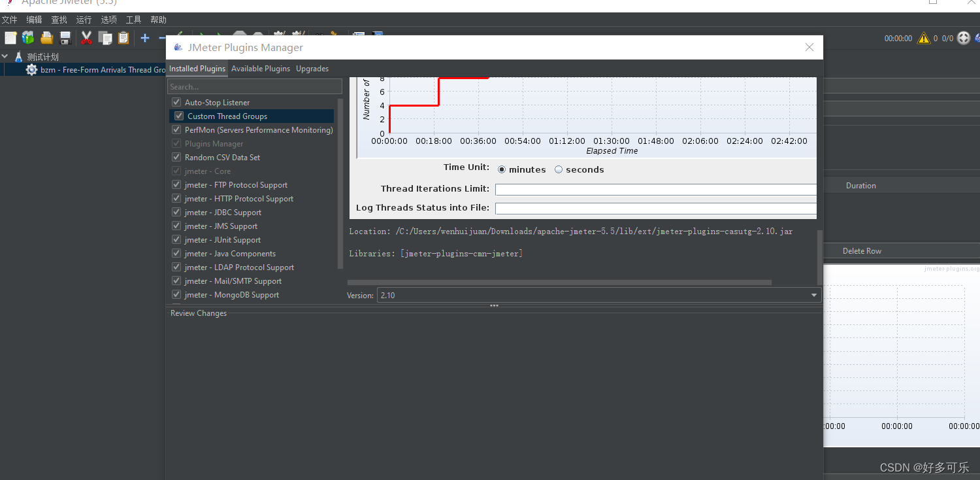Toggle jmeter - LDAP Protocol Support checkbox

[x=176, y=267]
